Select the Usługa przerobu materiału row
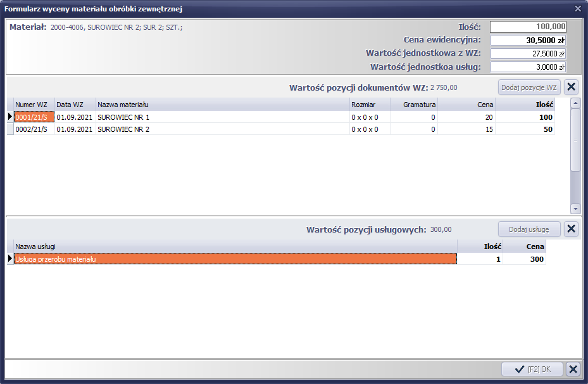 point(234,259)
